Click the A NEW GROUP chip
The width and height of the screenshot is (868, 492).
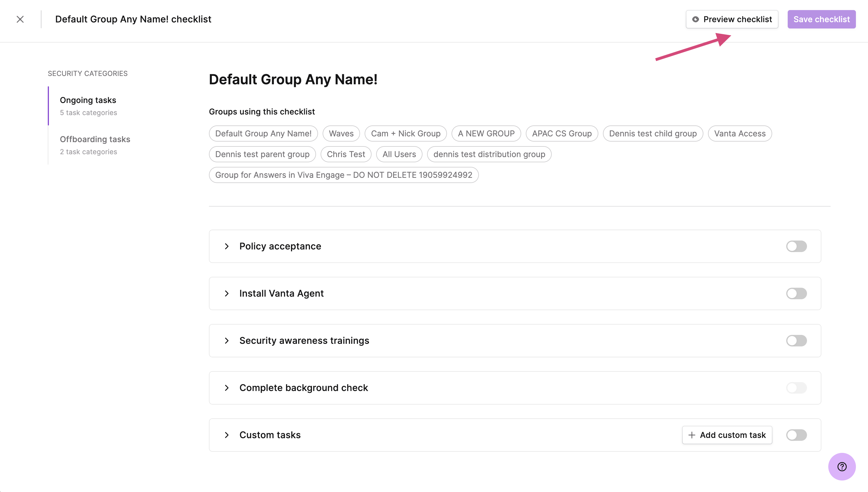click(486, 134)
